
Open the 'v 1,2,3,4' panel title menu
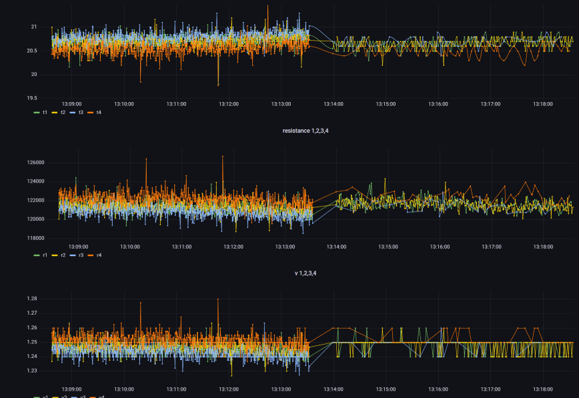coord(305,273)
